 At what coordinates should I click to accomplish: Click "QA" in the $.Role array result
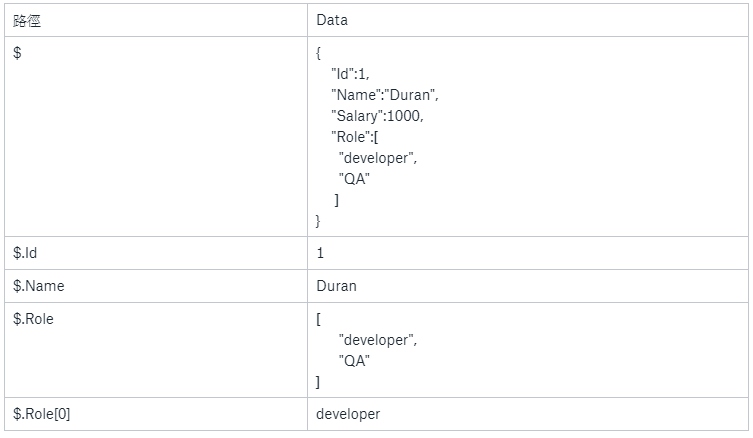click(x=354, y=361)
